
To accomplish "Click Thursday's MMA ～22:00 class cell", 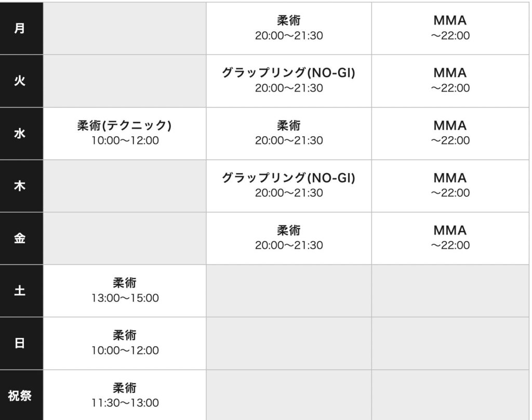I will [x=450, y=186].
